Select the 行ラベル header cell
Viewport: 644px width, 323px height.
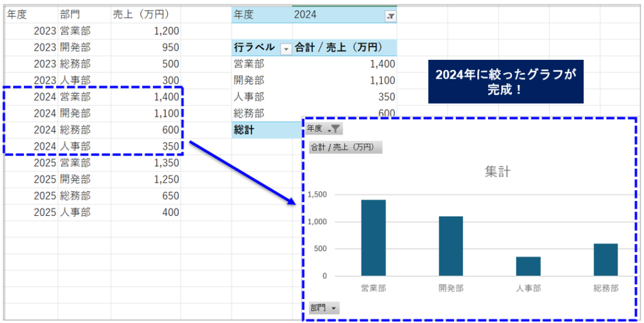(262, 48)
